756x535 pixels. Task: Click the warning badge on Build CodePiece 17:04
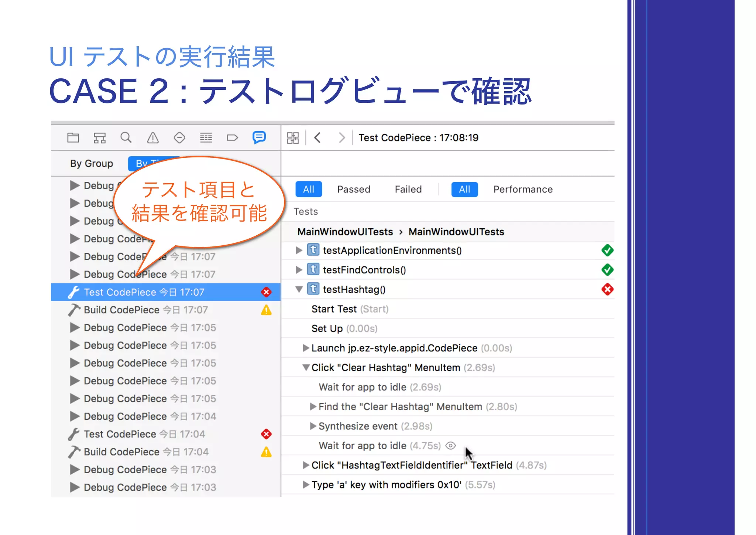[x=266, y=452]
